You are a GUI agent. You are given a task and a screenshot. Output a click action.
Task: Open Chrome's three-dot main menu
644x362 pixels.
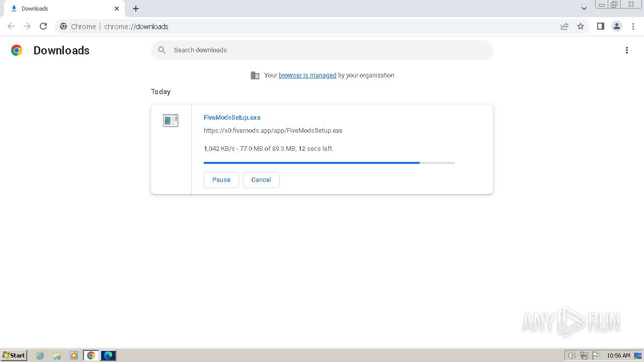tap(633, 26)
